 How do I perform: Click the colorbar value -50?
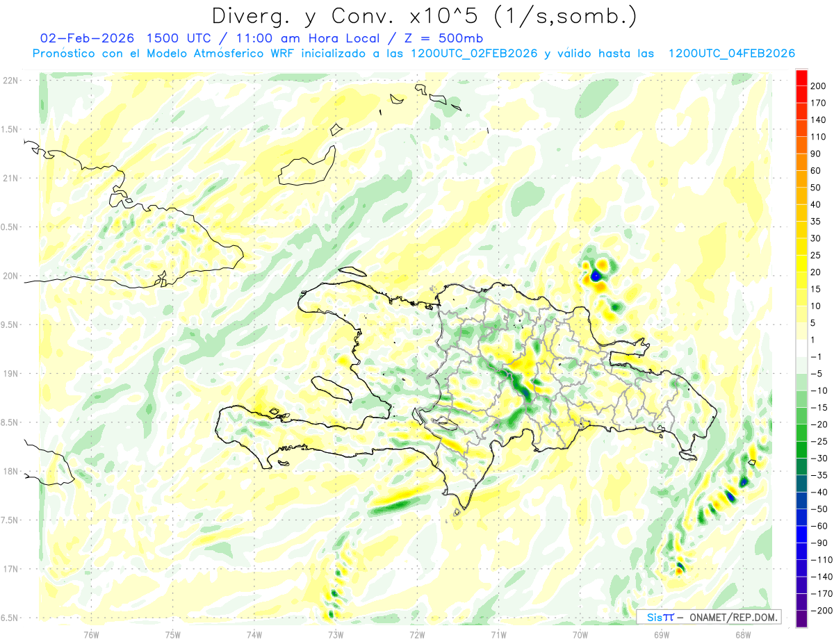point(820,510)
